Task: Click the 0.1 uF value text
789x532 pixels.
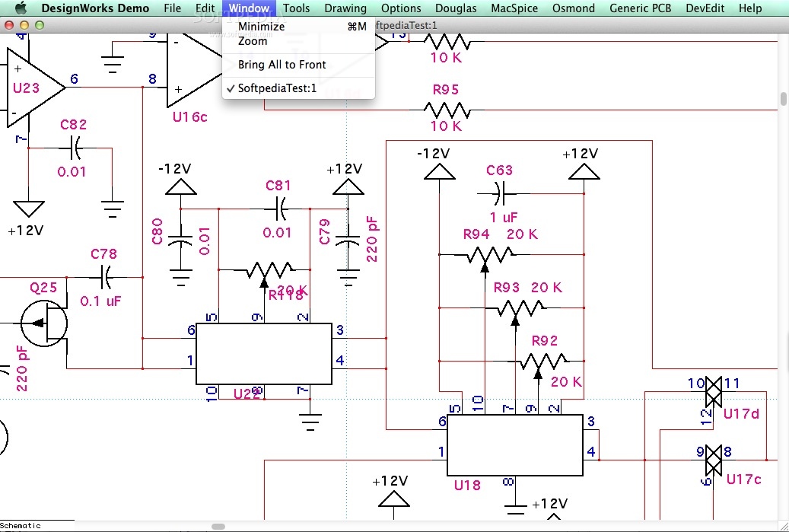Action: [100, 301]
